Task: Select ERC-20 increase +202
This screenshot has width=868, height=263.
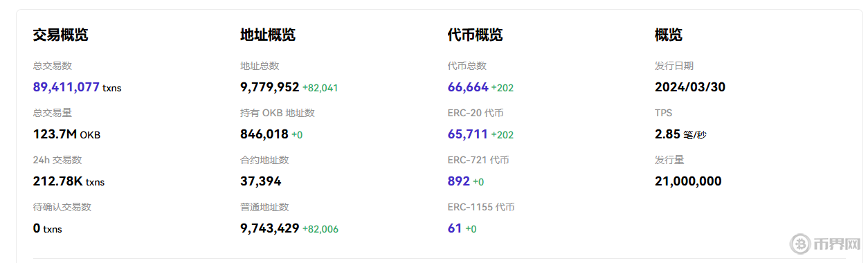Action: click(503, 135)
